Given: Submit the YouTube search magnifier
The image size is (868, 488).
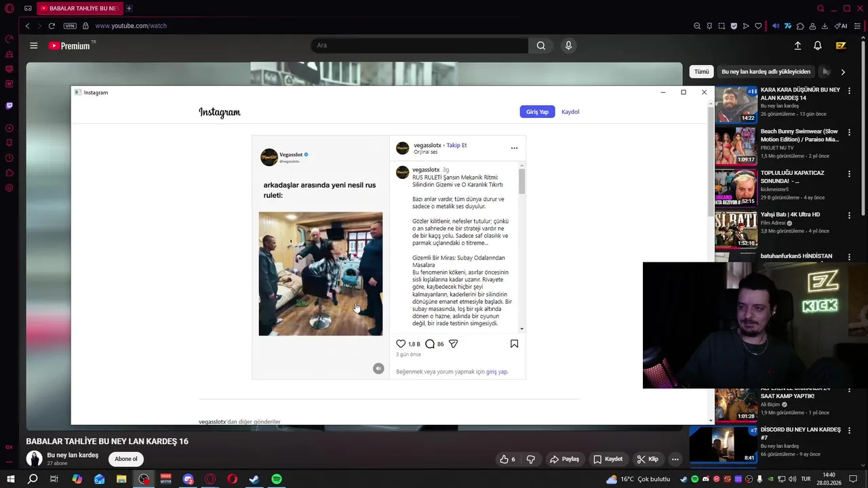Looking at the screenshot, I should [540, 45].
